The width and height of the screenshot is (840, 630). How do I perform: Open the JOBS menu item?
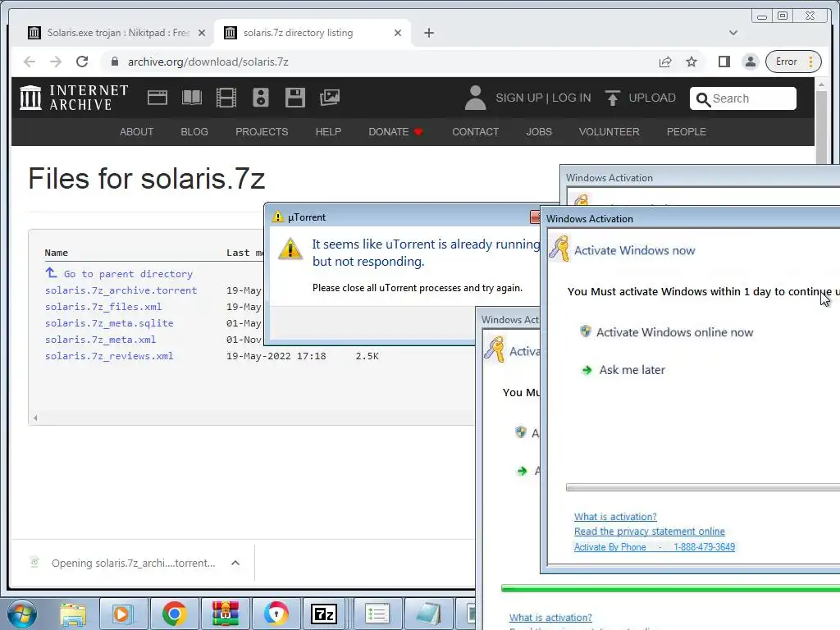point(539,132)
